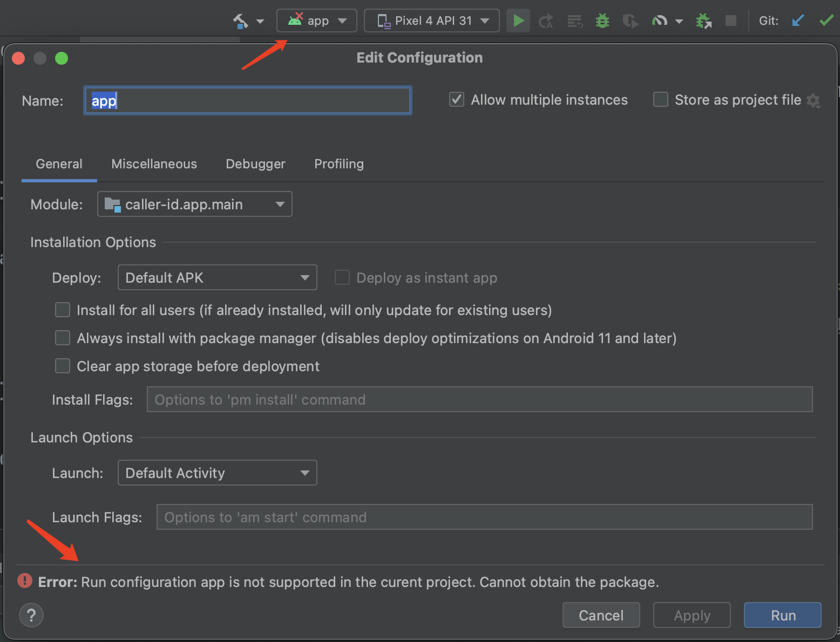The height and width of the screenshot is (642, 840).
Task: Click the Stop process icon
Action: tap(730, 21)
